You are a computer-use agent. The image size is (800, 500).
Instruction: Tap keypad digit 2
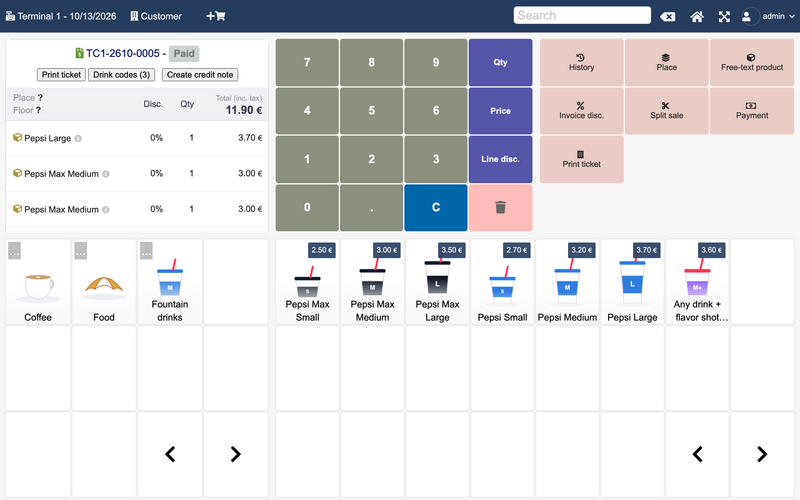pos(371,159)
